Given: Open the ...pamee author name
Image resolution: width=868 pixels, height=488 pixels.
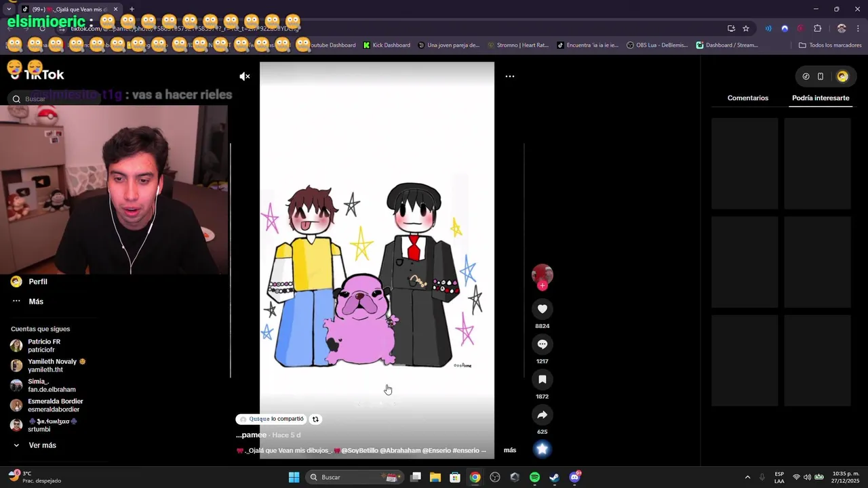Looking at the screenshot, I should click(251, 435).
